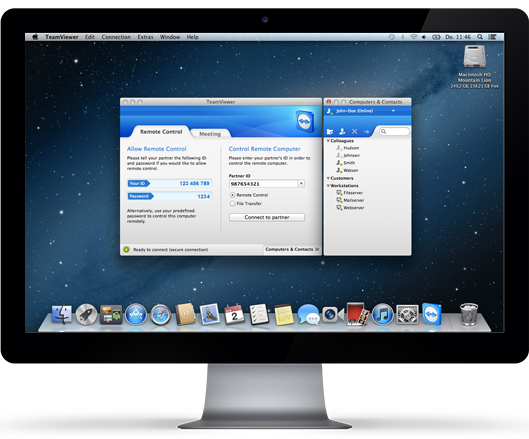Image resolution: width=529 pixels, height=439 pixels.
Task: Open the Edit menu
Action: [x=90, y=37]
